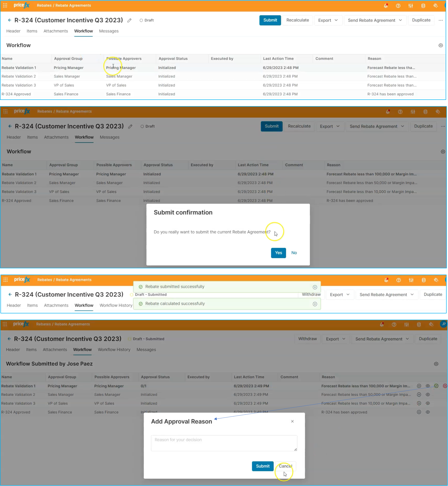Open the help icon in the top screenshot

[398, 6]
